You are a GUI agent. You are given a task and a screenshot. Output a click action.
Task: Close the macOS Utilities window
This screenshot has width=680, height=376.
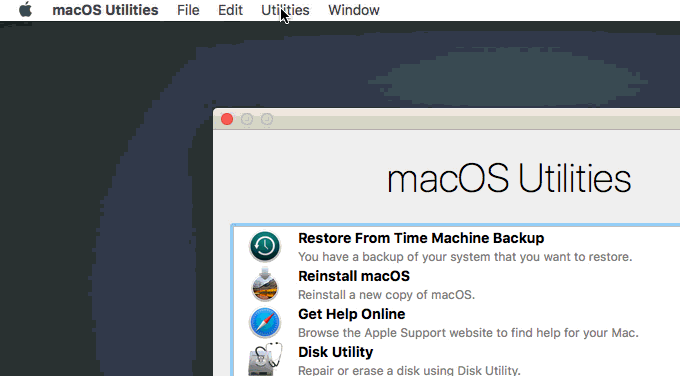(x=227, y=119)
